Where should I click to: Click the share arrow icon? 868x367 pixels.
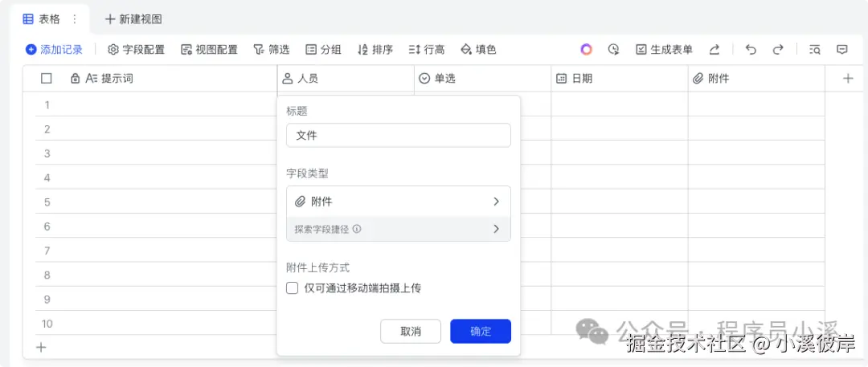pos(714,50)
